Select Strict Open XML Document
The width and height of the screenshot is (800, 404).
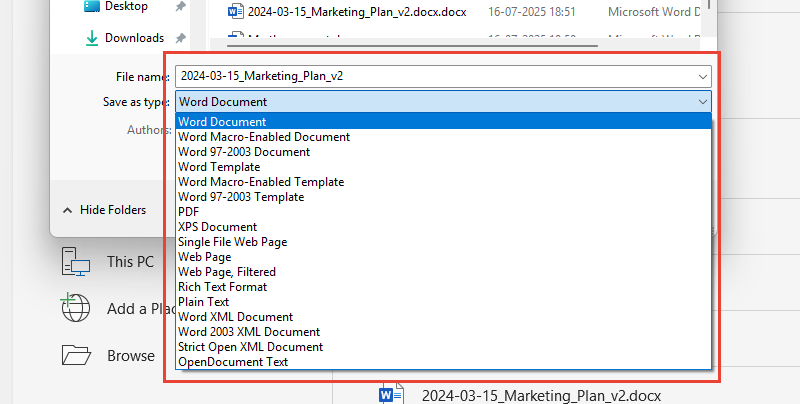pyautogui.click(x=443, y=347)
